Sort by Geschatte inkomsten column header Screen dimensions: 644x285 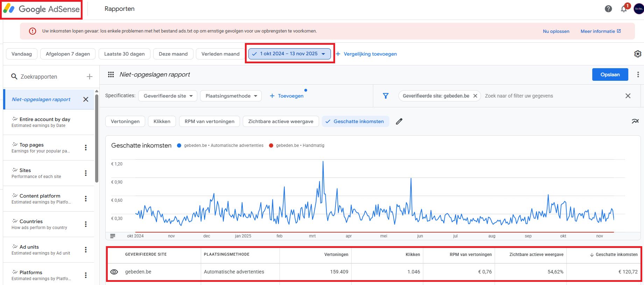tap(614, 255)
